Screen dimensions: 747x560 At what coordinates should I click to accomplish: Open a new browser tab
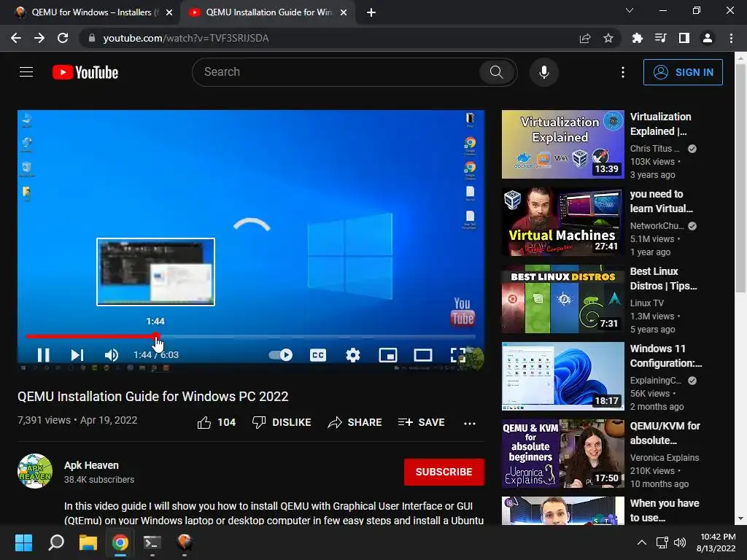[371, 12]
